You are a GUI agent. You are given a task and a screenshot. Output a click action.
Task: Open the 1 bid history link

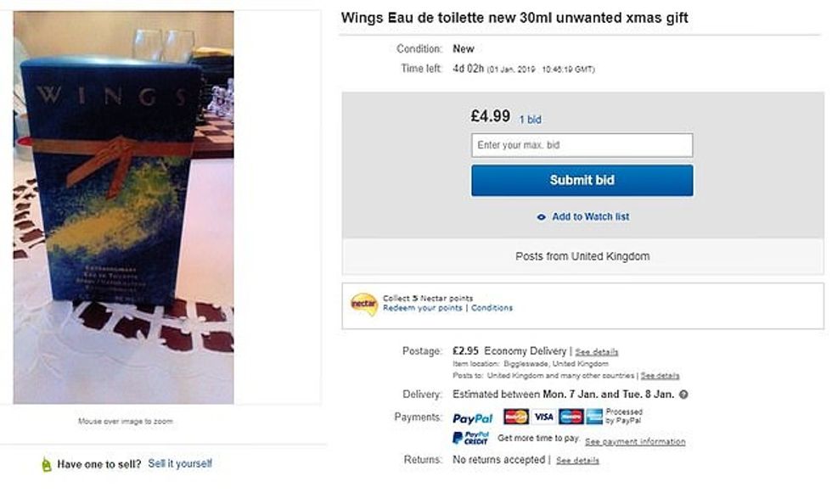coord(530,120)
